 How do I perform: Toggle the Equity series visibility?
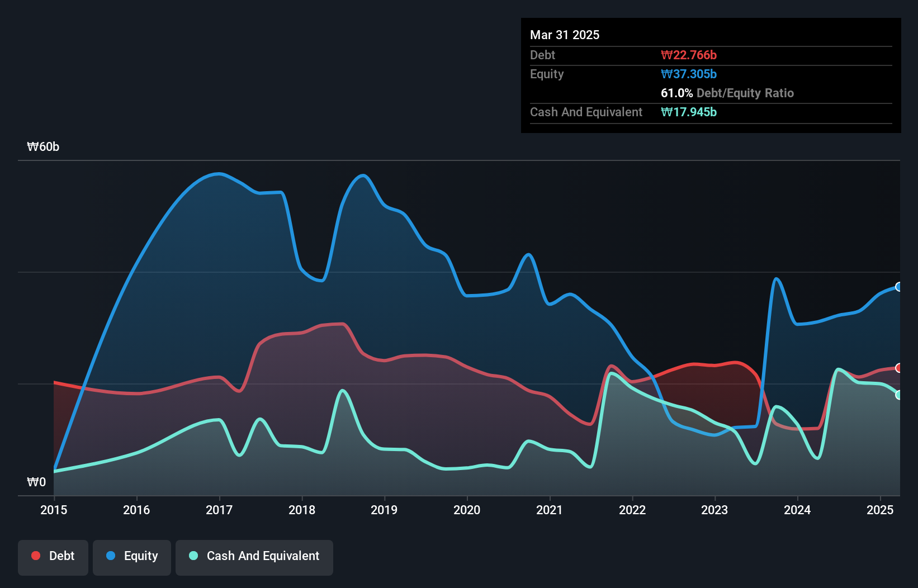131,557
